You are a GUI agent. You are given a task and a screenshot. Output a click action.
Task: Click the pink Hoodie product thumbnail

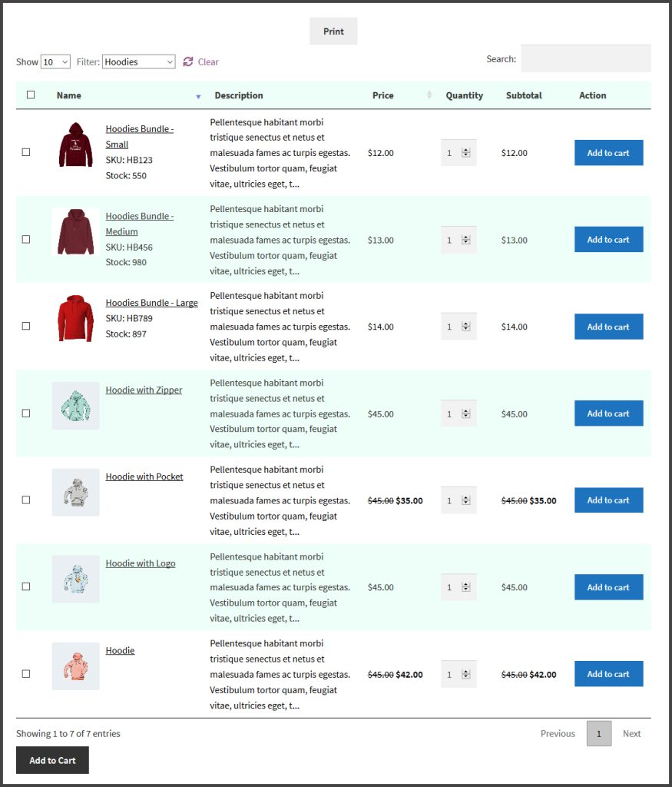[x=75, y=666]
